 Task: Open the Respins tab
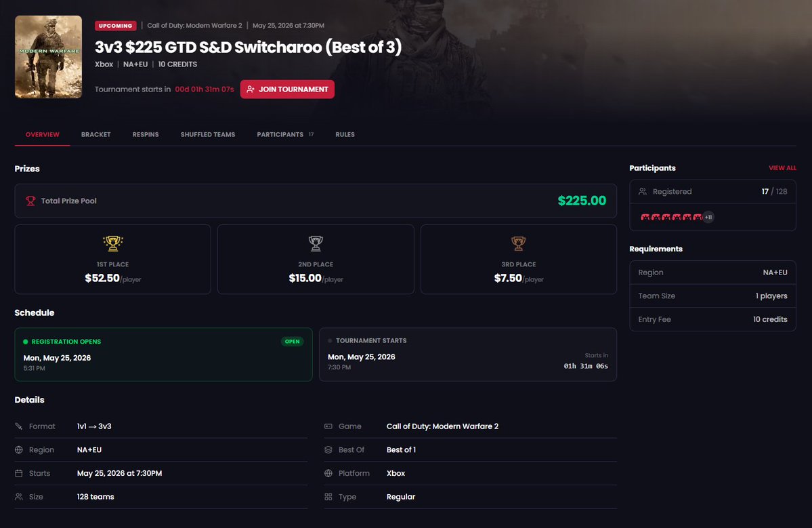[x=146, y=134]
